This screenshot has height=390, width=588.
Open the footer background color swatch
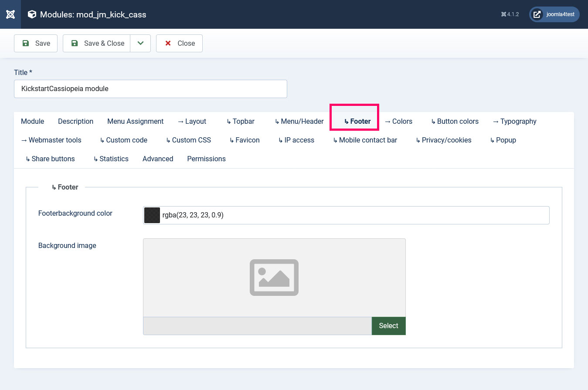[x=152, y=215]
